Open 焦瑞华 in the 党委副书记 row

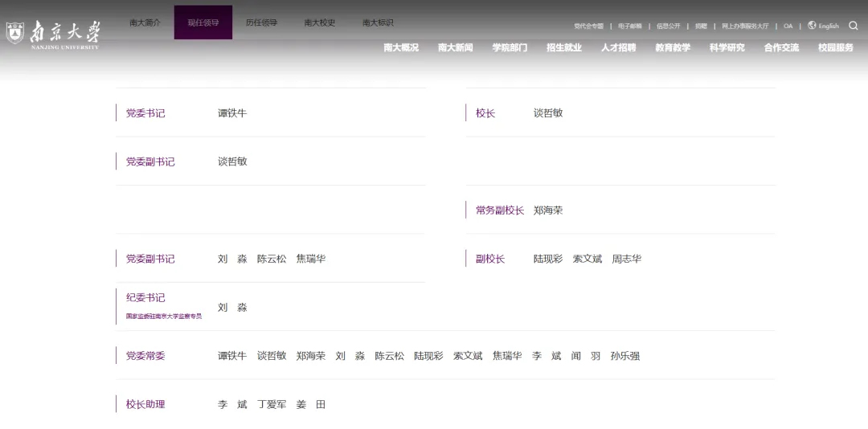pos(311,259)
